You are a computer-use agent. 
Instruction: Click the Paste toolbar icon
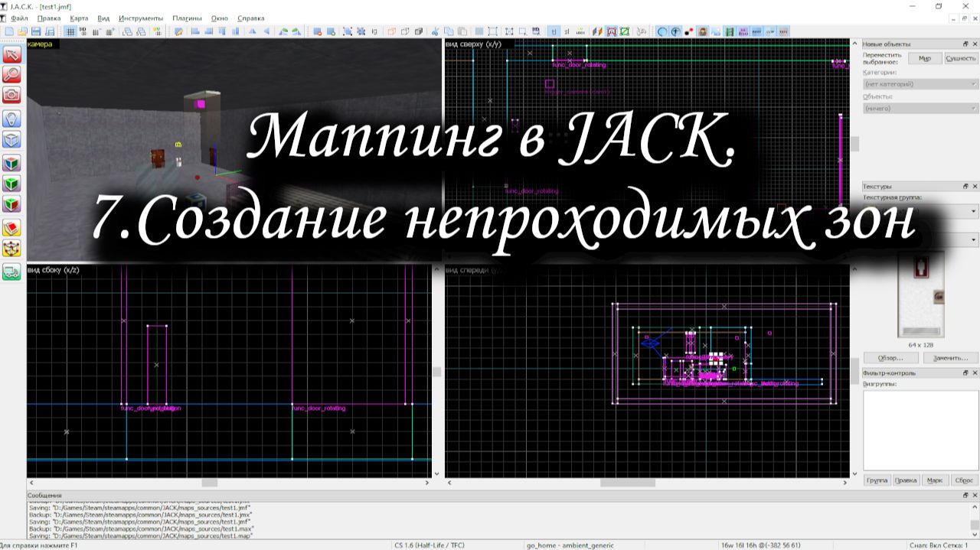point(462,31)
